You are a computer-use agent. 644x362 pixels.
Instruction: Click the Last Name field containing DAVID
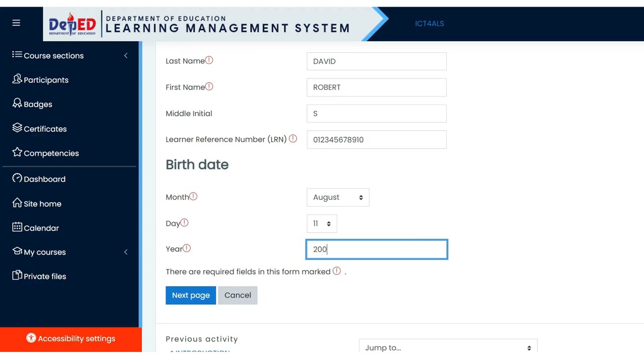pos(376,61)
